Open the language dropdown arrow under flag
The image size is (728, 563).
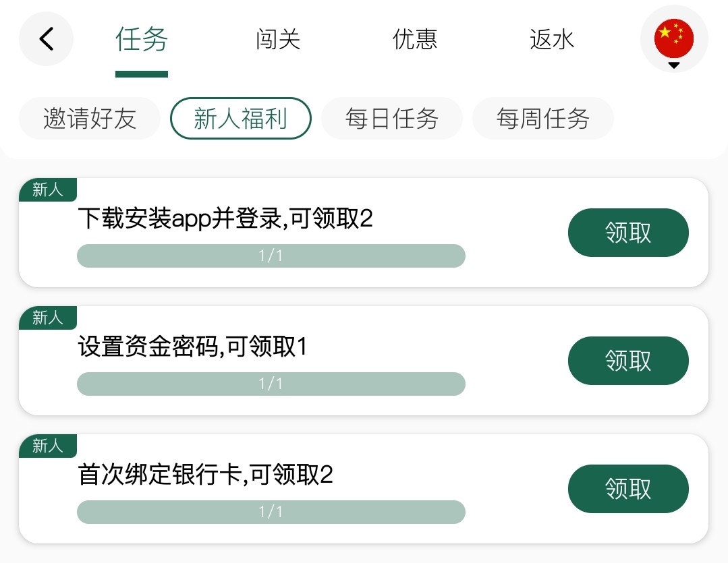point(673,65)
